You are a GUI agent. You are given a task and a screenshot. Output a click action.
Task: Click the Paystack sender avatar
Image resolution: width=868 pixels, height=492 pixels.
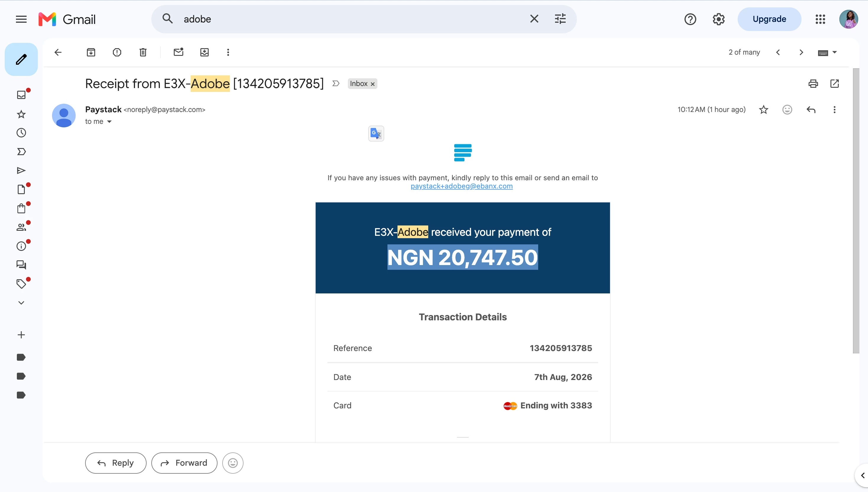click(64, 116)
